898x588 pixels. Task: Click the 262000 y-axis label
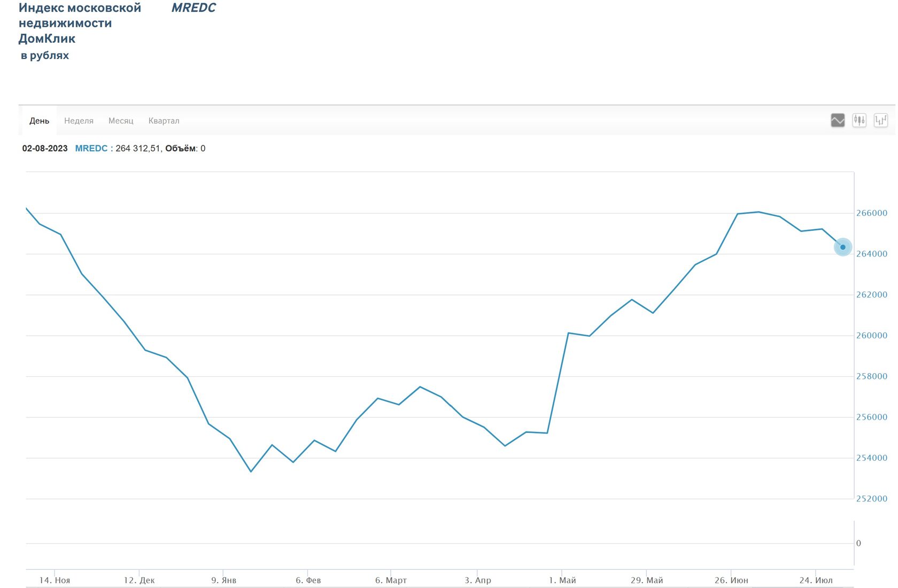871,295
